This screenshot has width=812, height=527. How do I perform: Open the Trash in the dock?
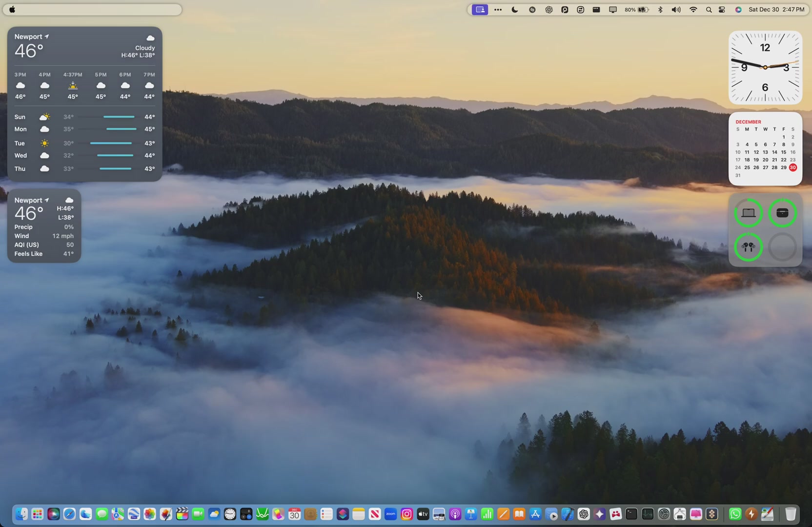pyautogui.click(x=791, y=514)
